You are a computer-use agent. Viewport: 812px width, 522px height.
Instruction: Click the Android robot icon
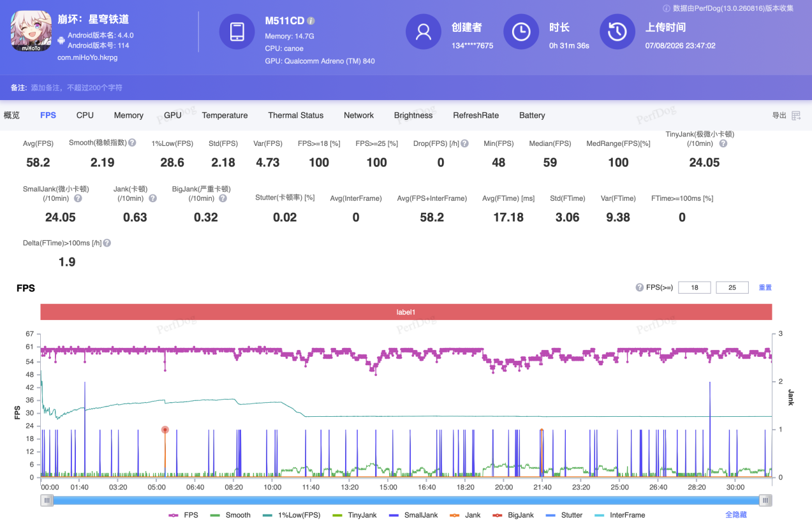(x=61, y=40)
